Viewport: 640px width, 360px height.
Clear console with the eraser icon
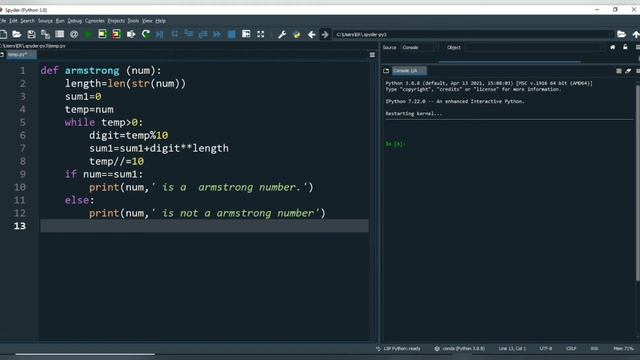[x=628, y=71]
